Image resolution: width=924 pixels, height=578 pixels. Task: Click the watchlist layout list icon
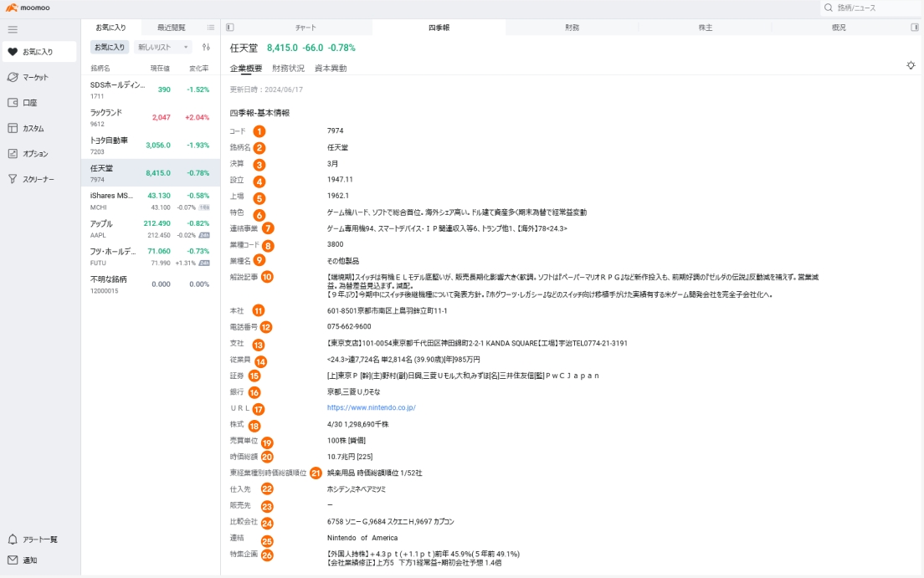[211, 28]
